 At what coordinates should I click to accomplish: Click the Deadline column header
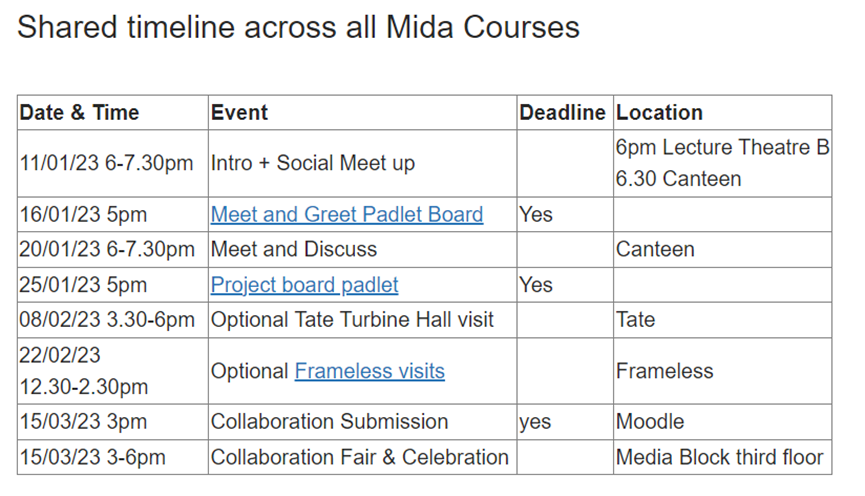[x=565, y=113]
